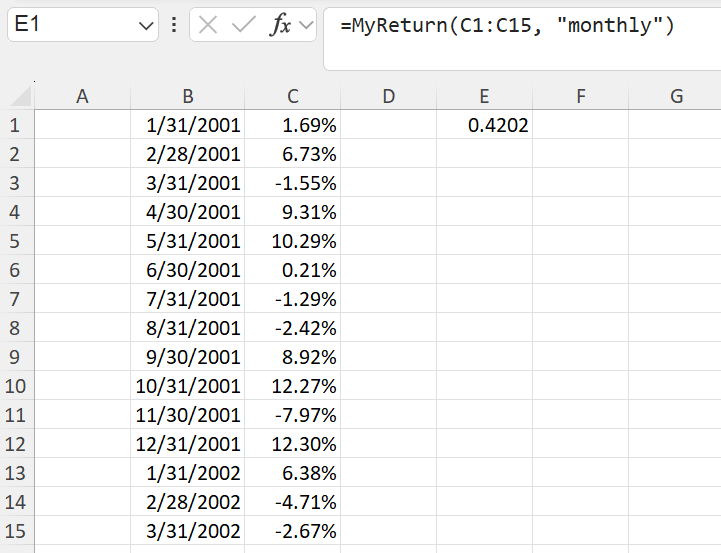This screenshot has height=553, width=721.
Task: Click inside the MyReturn formula text
Action: (507, 26)
